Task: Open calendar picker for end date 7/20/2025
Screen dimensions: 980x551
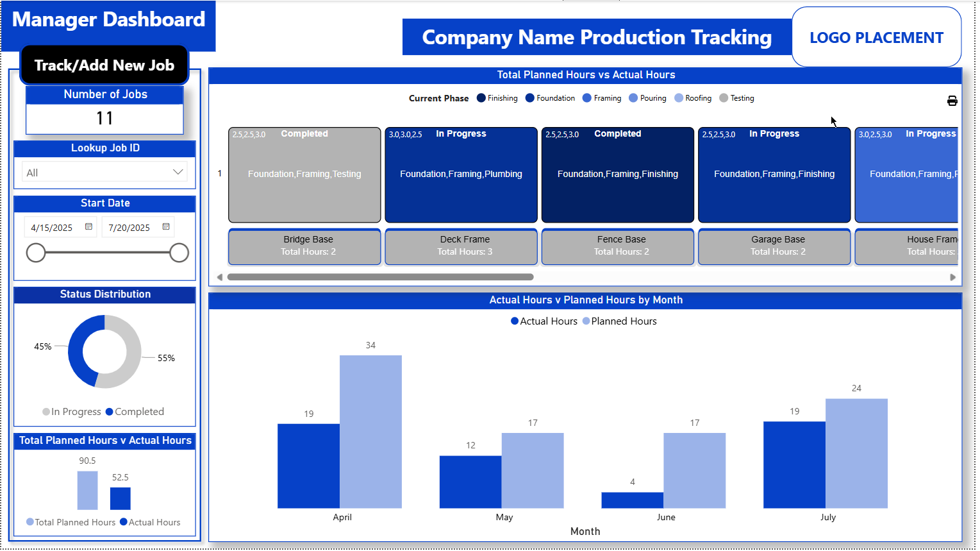Action: [166, 227]
